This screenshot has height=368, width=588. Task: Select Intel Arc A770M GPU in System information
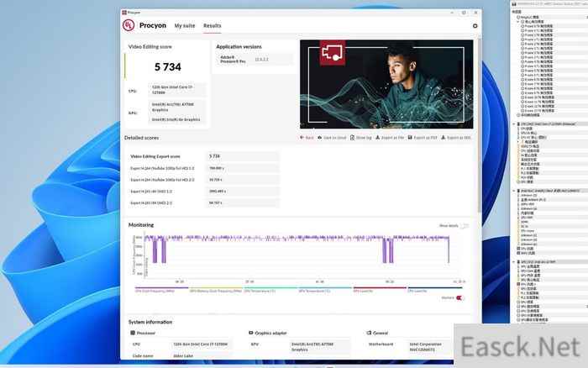click(312, 347)
